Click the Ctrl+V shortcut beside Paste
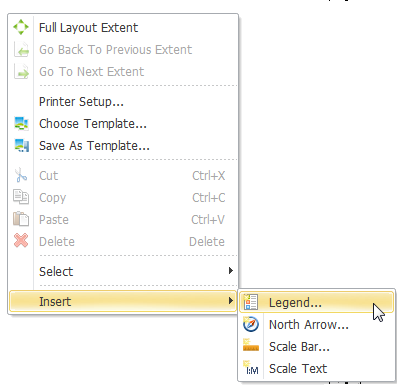This screenshot has height=386, width=397. pos(208,220)
